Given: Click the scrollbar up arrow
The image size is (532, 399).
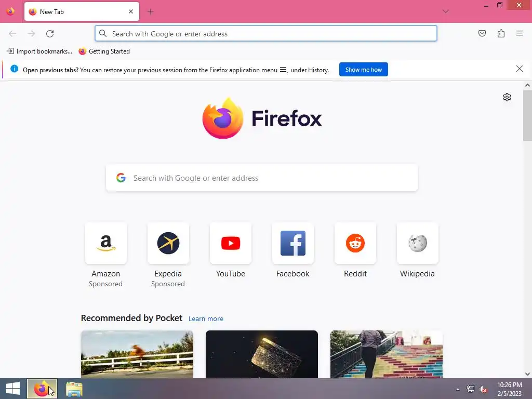Looking at the screenshot, I should tap(527, 86).
